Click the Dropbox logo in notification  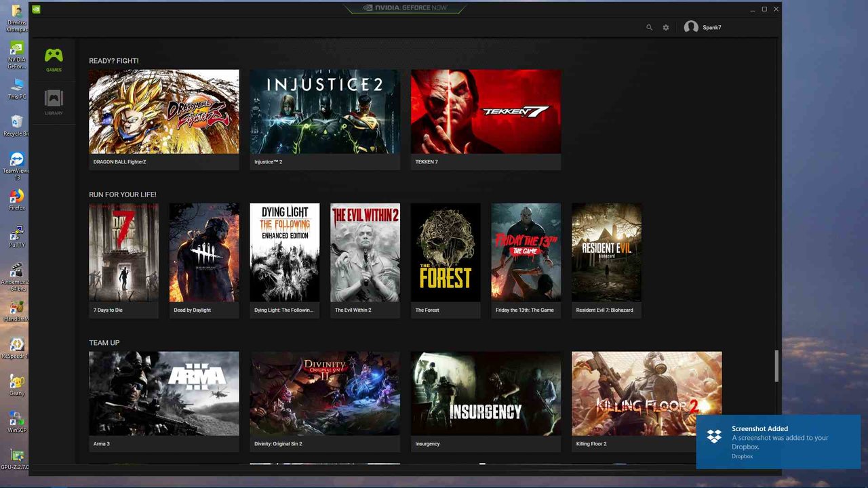click(x=714, y=436)
